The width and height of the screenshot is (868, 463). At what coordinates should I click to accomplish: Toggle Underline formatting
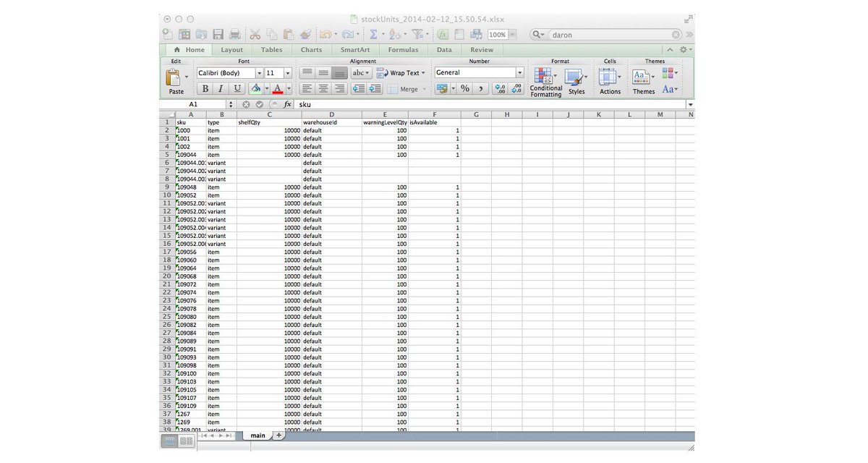point(237,88)
